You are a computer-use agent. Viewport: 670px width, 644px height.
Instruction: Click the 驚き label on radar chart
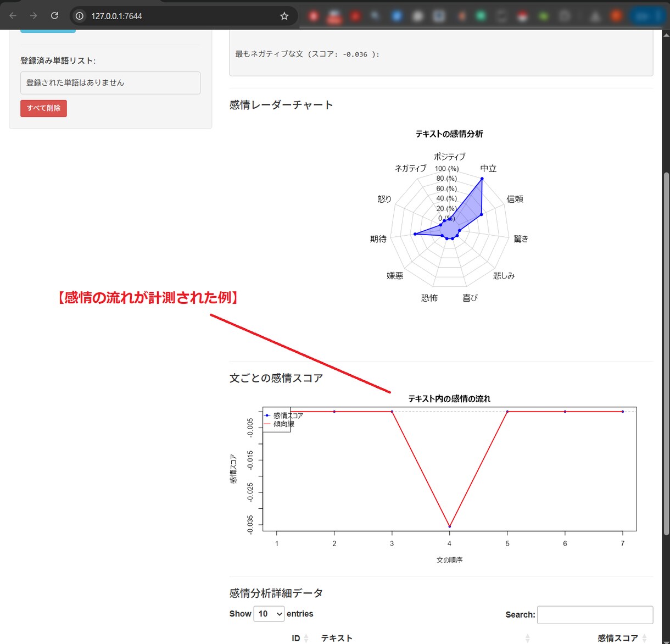coord(521,239)
